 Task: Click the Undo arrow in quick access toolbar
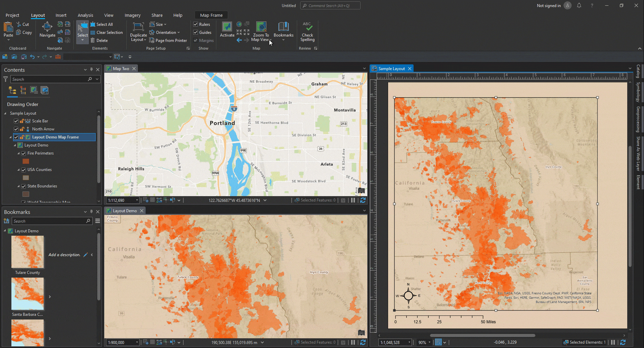pos(32,57)
